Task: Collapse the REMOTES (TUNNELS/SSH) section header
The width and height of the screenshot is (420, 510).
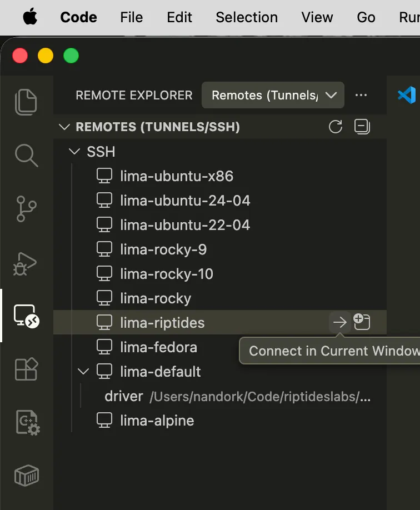Action: point(64,127)
